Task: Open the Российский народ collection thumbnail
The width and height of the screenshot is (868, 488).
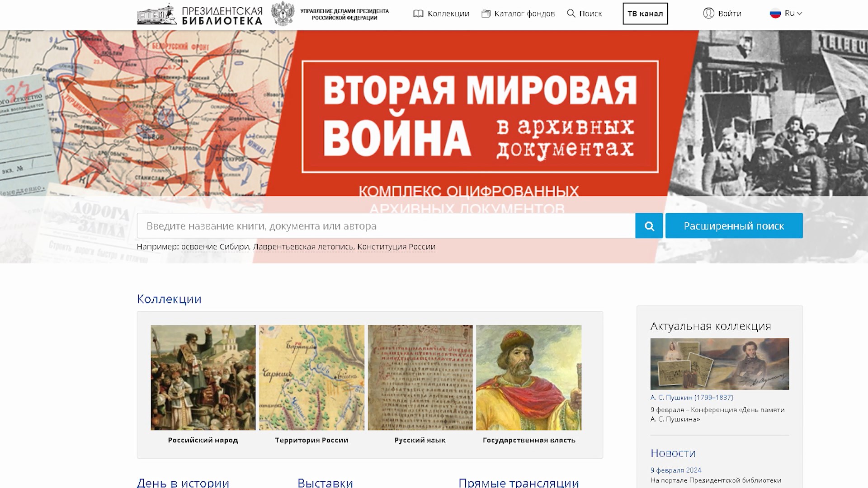Action: click(x=203, y=378)
